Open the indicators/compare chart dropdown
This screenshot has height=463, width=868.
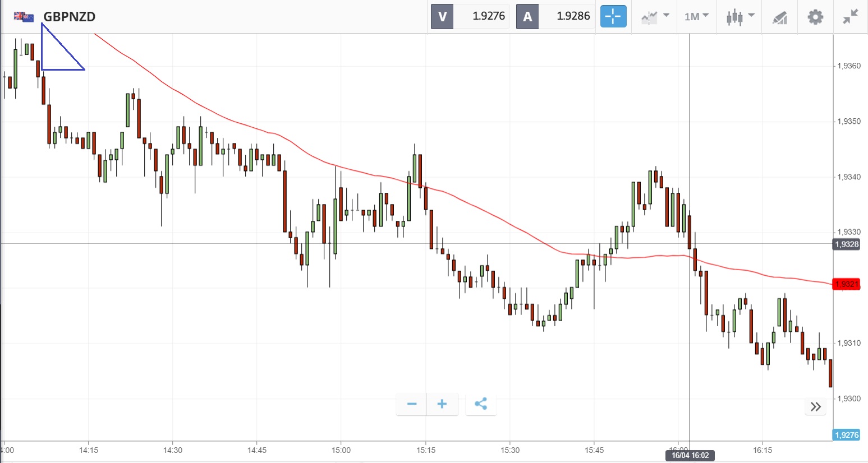(x=655, y=17)
